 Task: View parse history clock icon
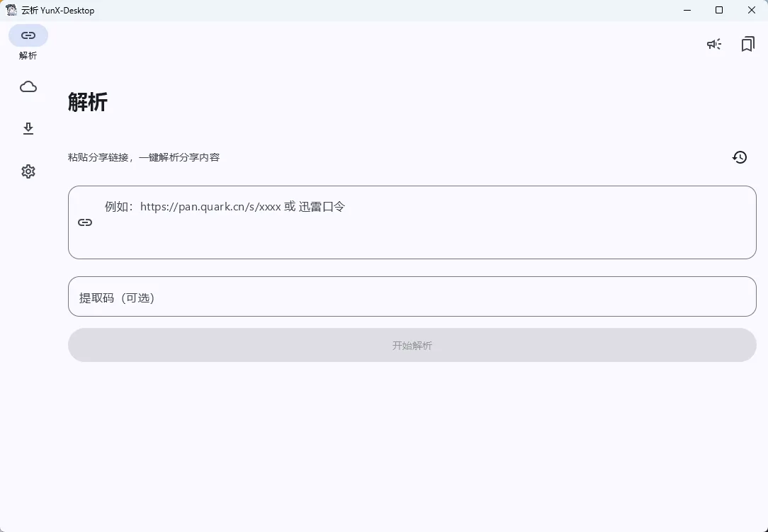[x=740, y=157]
